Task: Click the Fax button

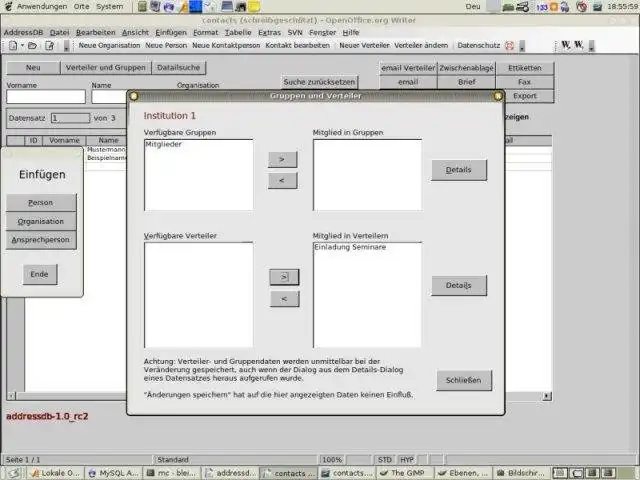Action: tap(524, 82)
